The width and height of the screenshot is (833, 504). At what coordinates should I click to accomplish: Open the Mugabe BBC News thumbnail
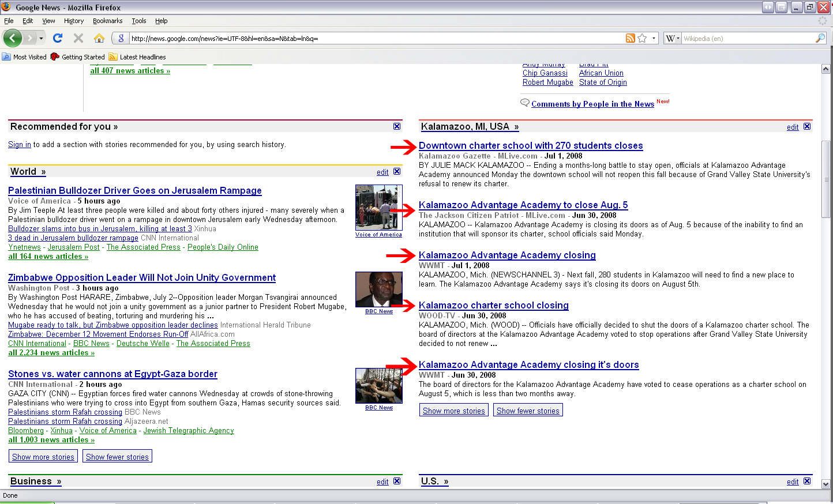pos(379,289)
